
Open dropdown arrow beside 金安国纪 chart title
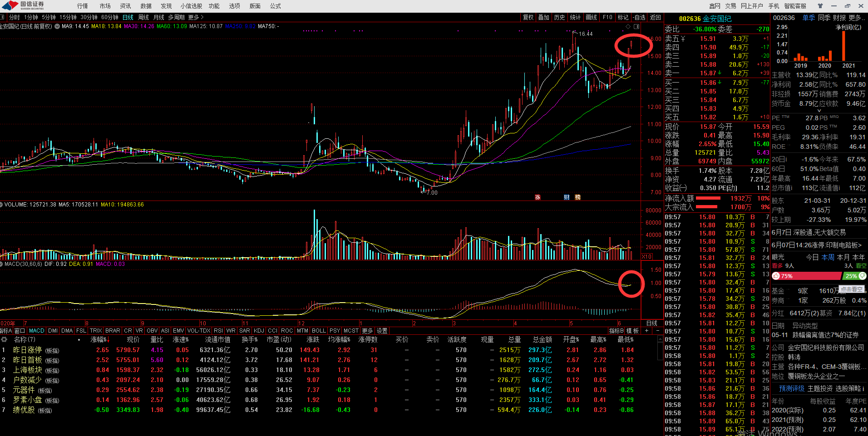57,26
